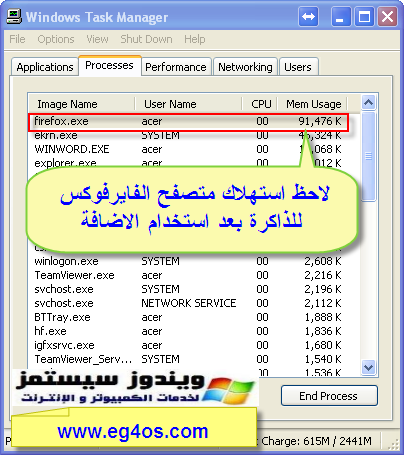The height and width of the screenshot is (455, 404).
Task: Sort by Image Name column header
Action: point(82,104)
